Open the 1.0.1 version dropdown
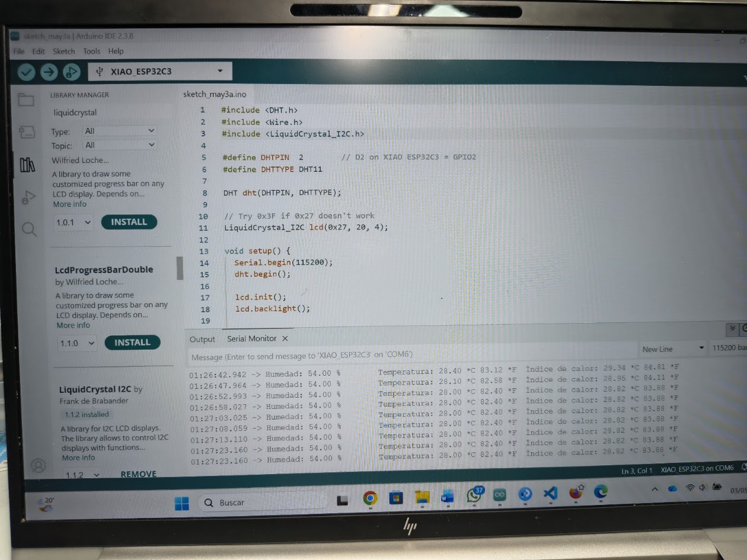The image size is (747, 560). [x=74, y=223]
